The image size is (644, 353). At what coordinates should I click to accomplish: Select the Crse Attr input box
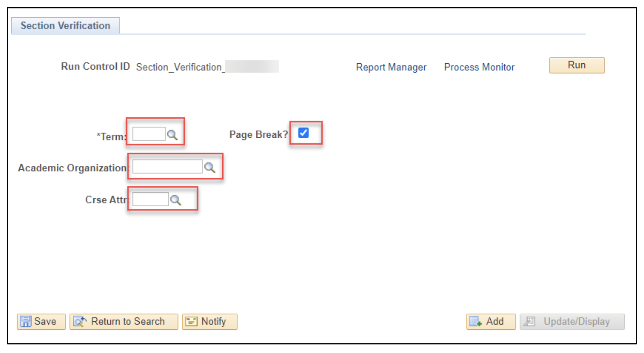click(x=150, y=199)
